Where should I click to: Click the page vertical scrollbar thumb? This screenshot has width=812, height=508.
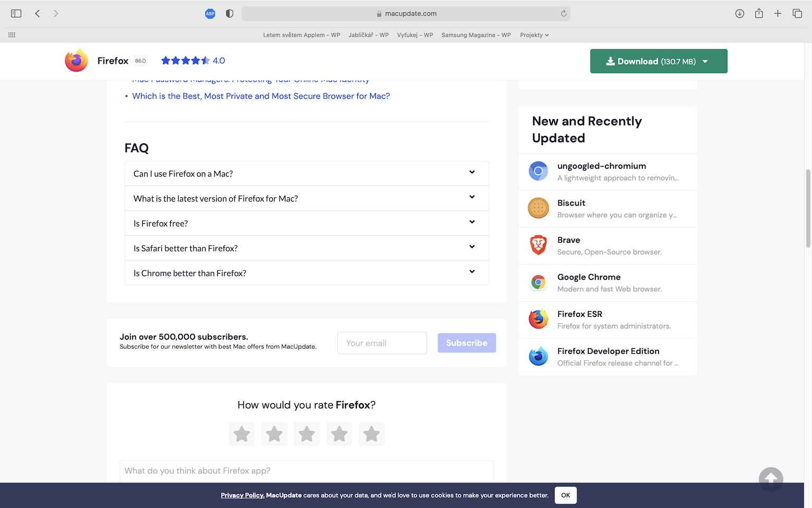[808, 208]
